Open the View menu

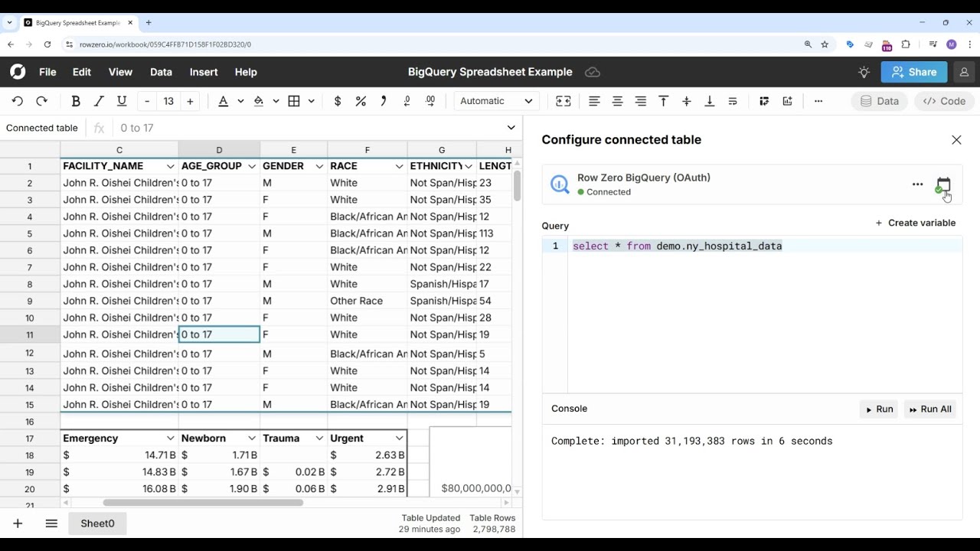pos(120,72)
